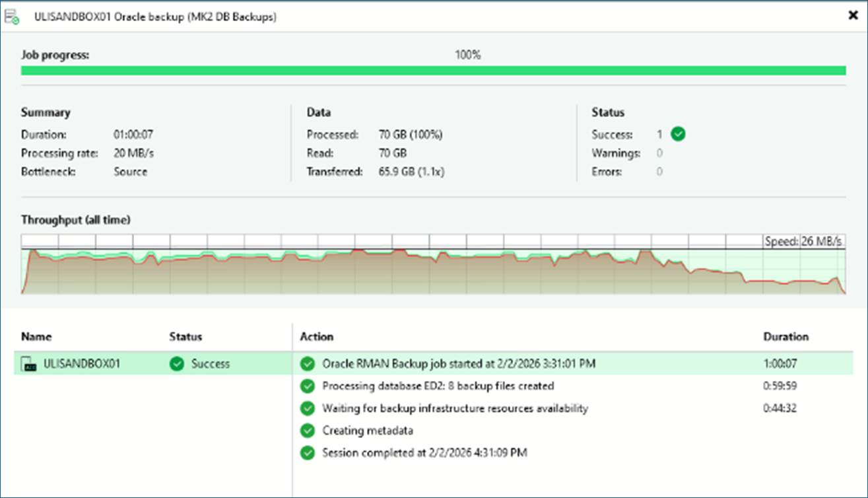This screenshot has width=868, height=498.
Task: Click the Read value 70 GB
Action: pos(393,153)
